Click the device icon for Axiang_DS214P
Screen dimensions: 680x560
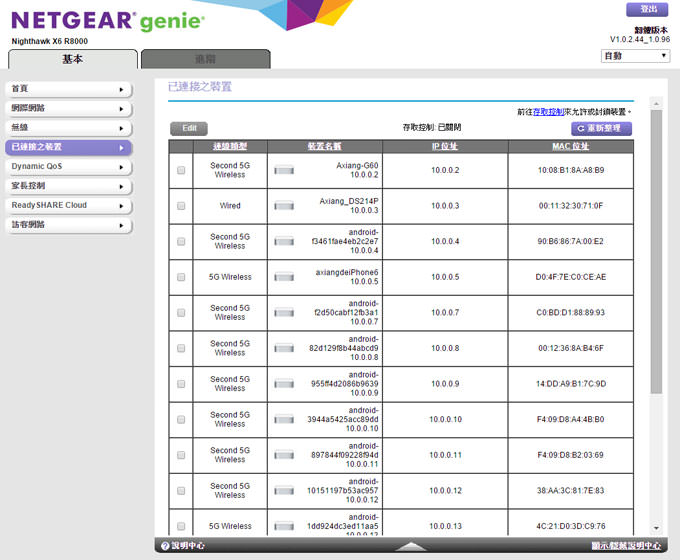point(284,206)
